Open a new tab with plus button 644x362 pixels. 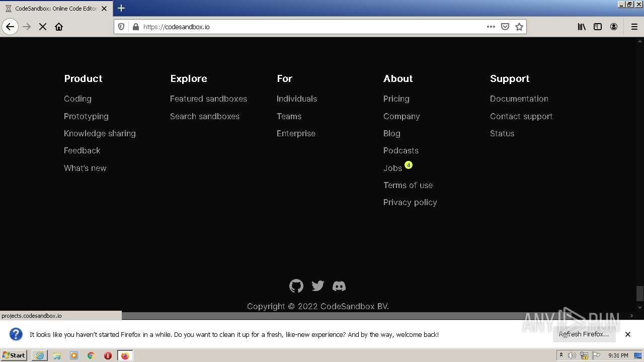(121, 8)
